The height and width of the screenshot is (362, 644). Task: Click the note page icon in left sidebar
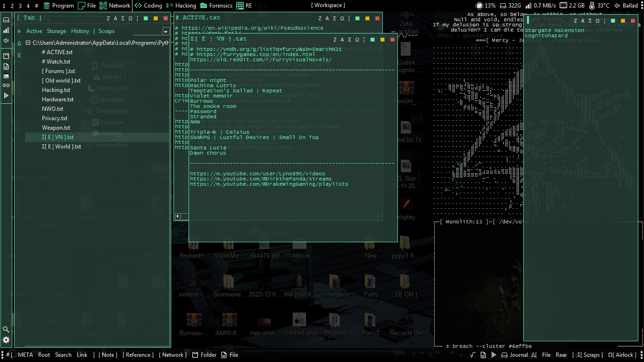pyautogui.click(x=6, y=66)
